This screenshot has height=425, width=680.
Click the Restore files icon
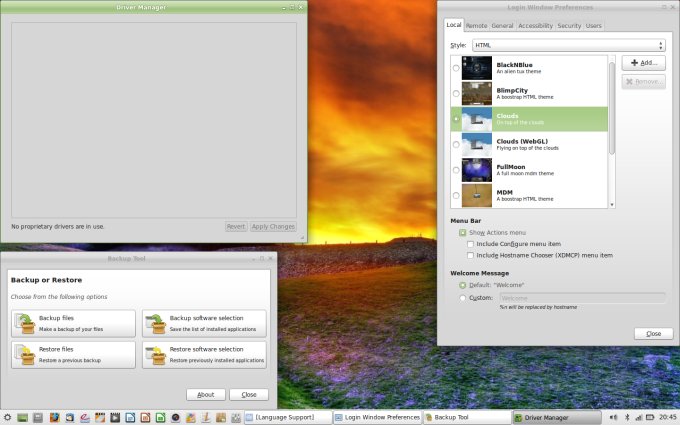pos(24,354)
